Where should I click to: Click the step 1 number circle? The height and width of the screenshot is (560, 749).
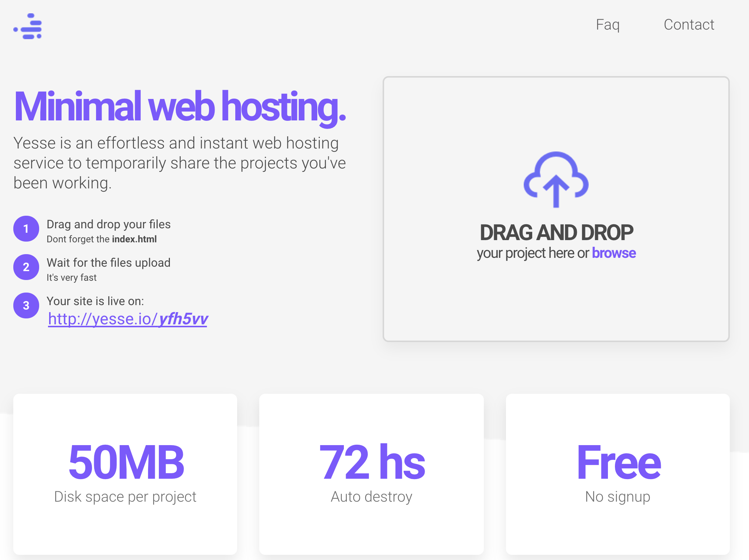26,229
